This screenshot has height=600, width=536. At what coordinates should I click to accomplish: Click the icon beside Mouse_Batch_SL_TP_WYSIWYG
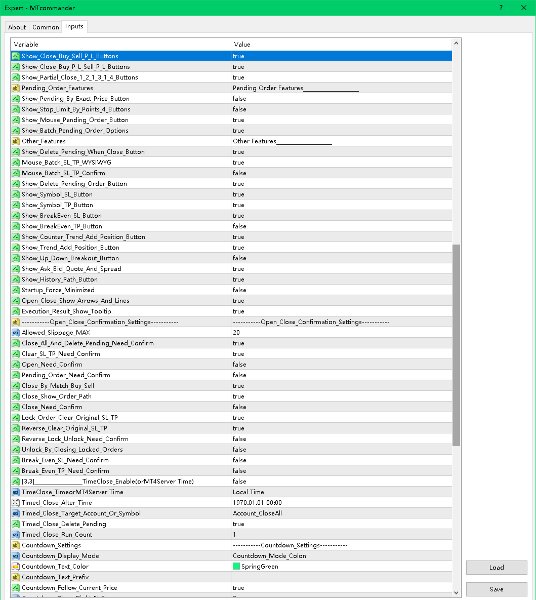click(16, 162)
